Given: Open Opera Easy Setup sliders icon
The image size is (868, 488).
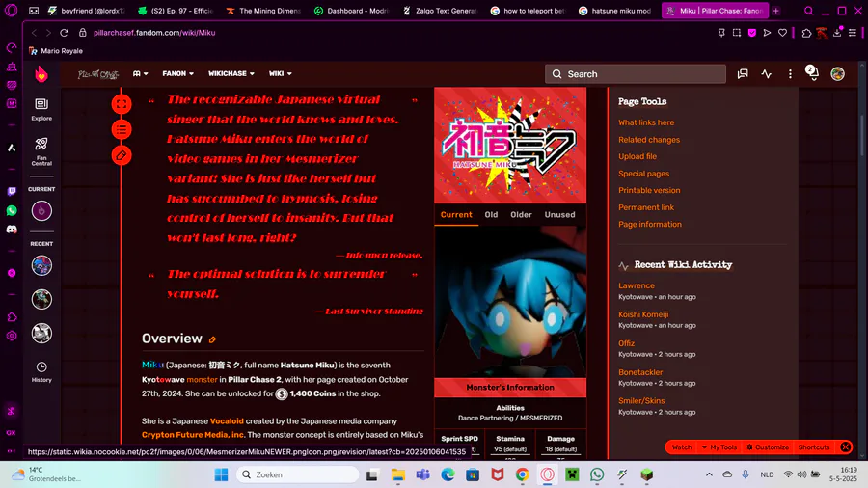Looking at the screenshot, I should (853, 33).
